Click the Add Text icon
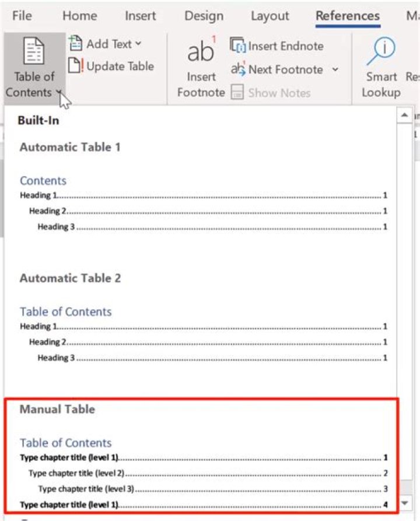The image size is (420, 521). pos(76,44)
